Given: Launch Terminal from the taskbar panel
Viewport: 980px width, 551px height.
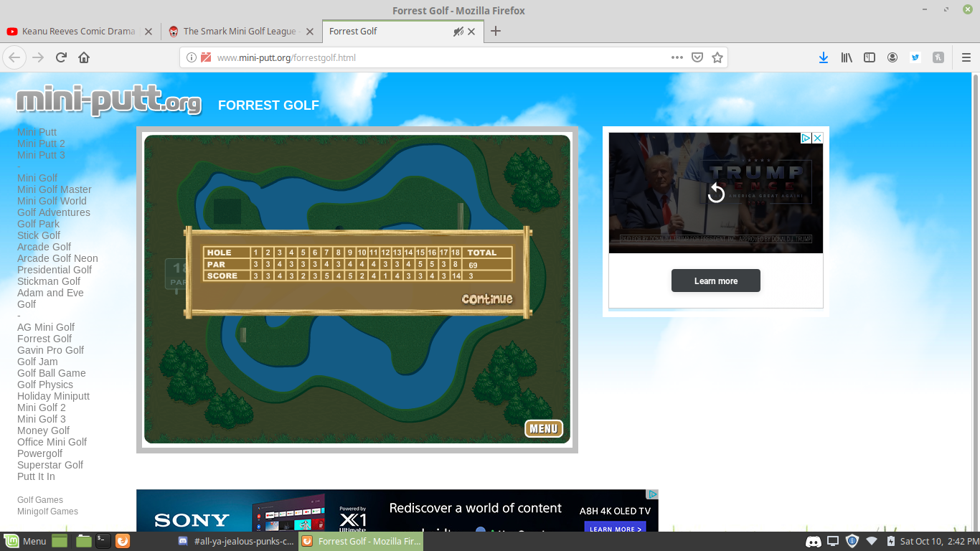Looking at the screenshot, I should pyautogui.click(x=103, y=541).
